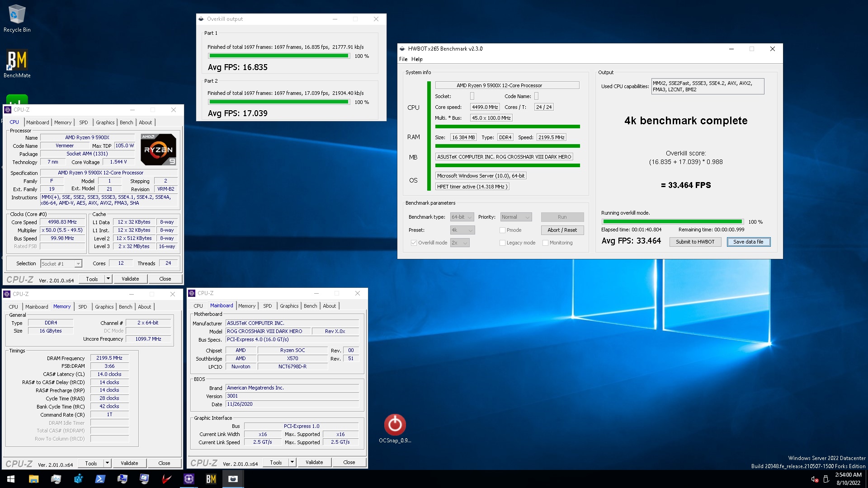868x488 pixels.
Task: Click the CAS# Latency 14.0 clocks value
Action: (x=109, y=374)
